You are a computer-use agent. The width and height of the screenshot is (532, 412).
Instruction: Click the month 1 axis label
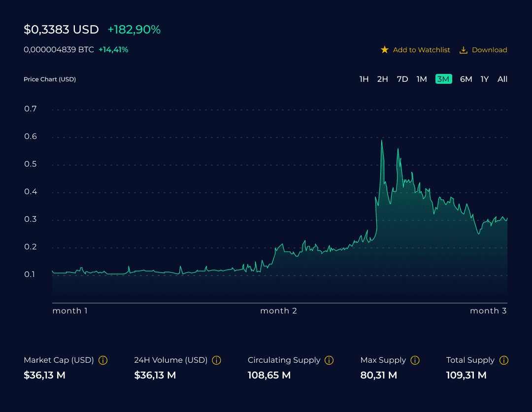tap(70, 310)
